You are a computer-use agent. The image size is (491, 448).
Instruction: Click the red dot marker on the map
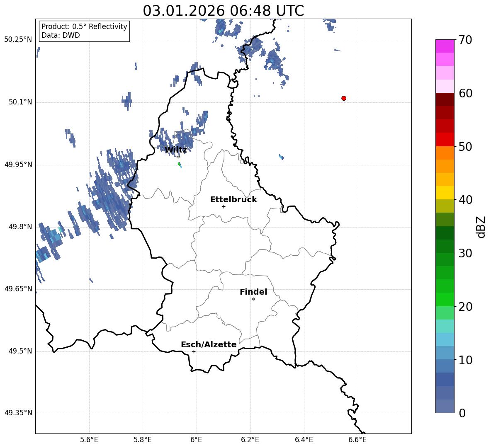344,98
